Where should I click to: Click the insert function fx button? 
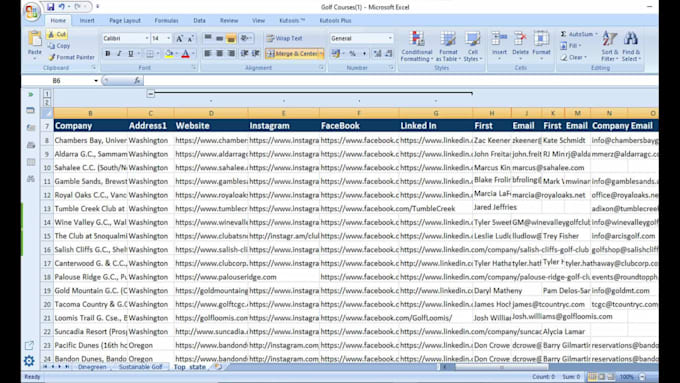click(x=137, y=81)
